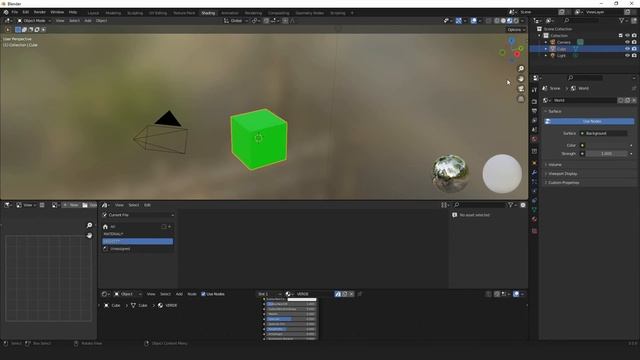Open the Current File asset library dropdown

click(138, 215)
